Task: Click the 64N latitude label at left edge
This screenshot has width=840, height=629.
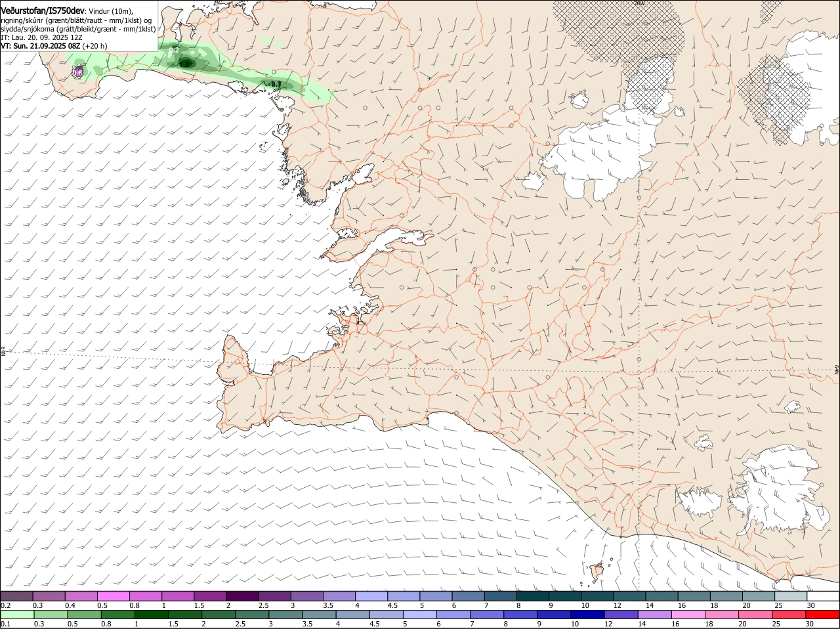Action: tap(3, 351)
